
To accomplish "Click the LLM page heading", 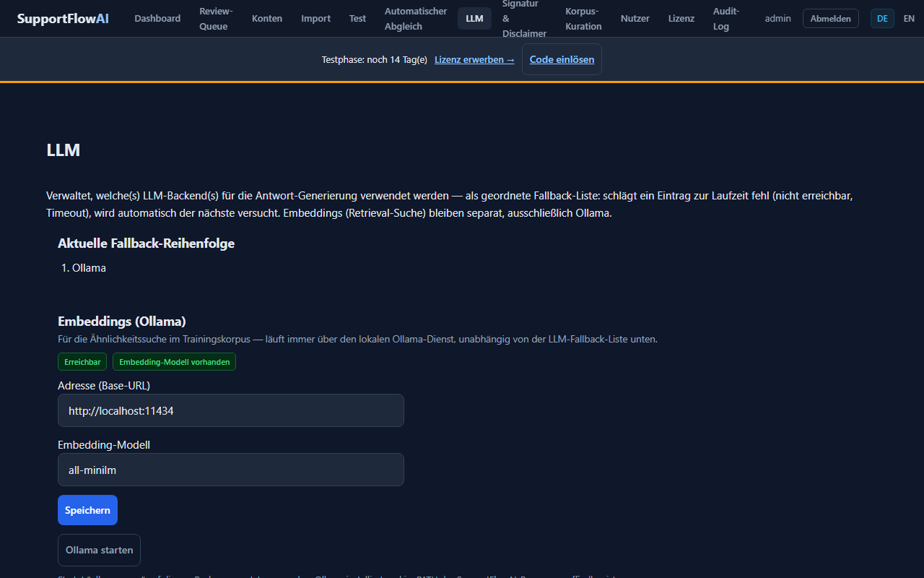I will (63, 150).
